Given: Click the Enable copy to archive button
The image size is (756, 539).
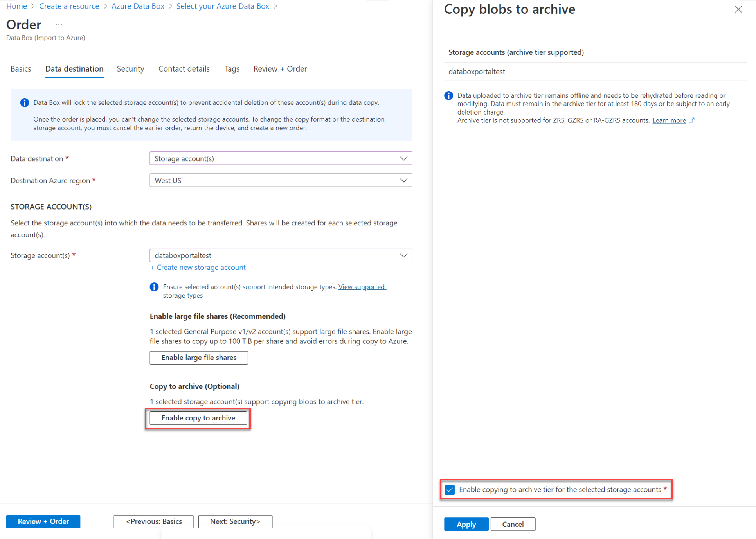Looking at the screenshot, I should pos(198,418).
